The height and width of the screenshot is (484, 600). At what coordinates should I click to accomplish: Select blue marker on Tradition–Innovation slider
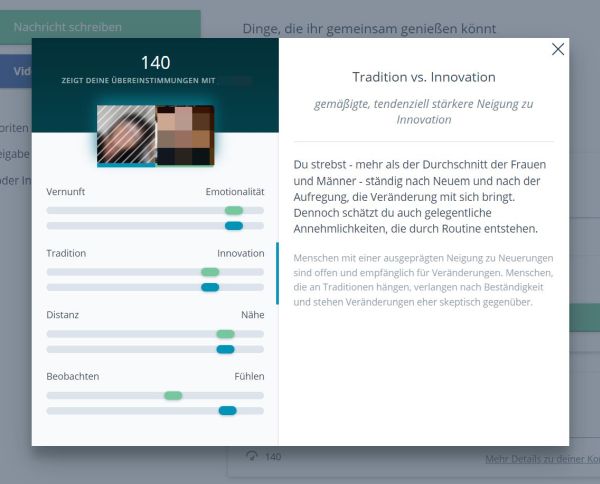210,287
